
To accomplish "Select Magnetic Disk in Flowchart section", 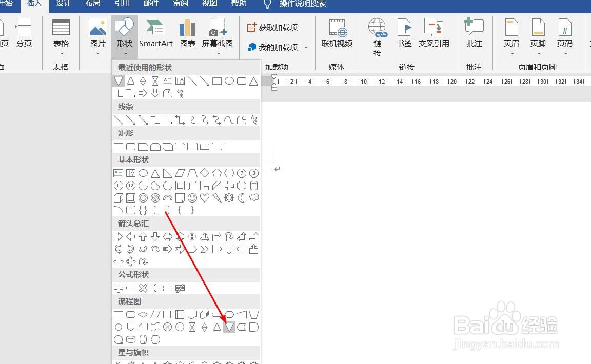I will [131, 339].
